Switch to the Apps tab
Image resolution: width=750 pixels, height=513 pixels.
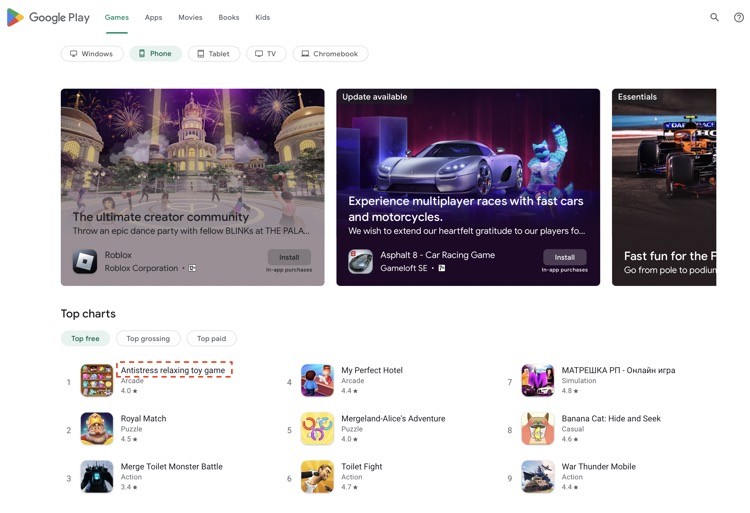coord(154,17)
